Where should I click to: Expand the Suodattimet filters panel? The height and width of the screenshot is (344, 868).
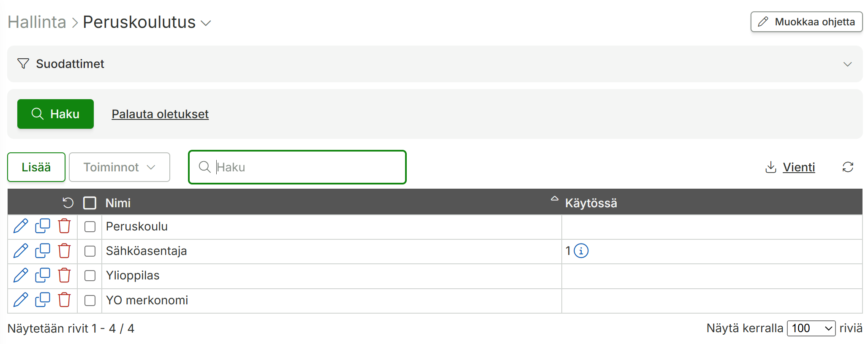(435, 64)
